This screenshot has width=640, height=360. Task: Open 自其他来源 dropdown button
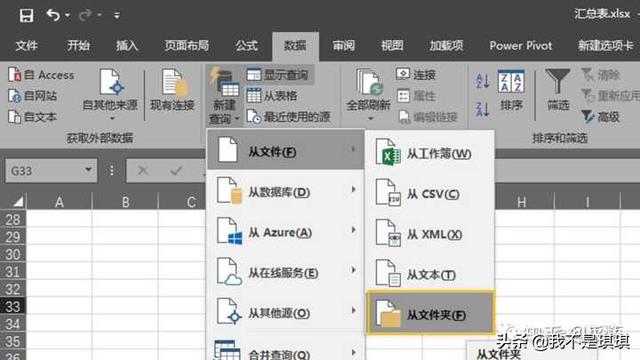(x=110, y=95)
